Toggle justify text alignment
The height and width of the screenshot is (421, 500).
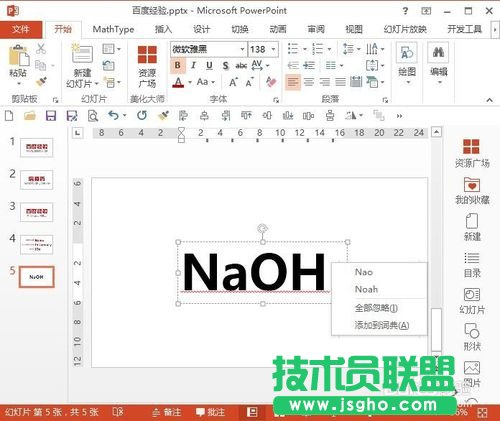tap(340, 82)
